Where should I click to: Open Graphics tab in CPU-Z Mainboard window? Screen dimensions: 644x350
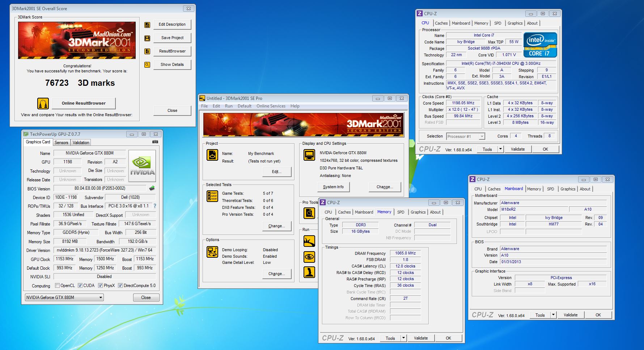pos(568,189)
